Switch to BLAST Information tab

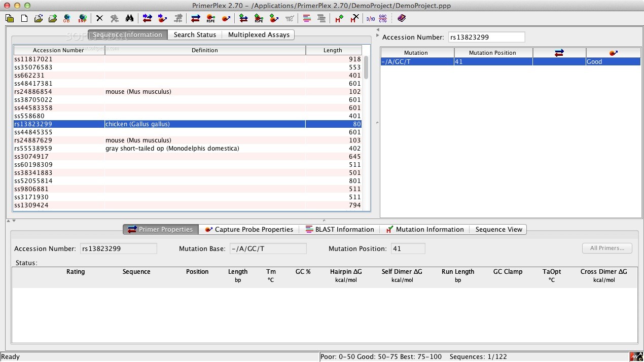(340, 229)
